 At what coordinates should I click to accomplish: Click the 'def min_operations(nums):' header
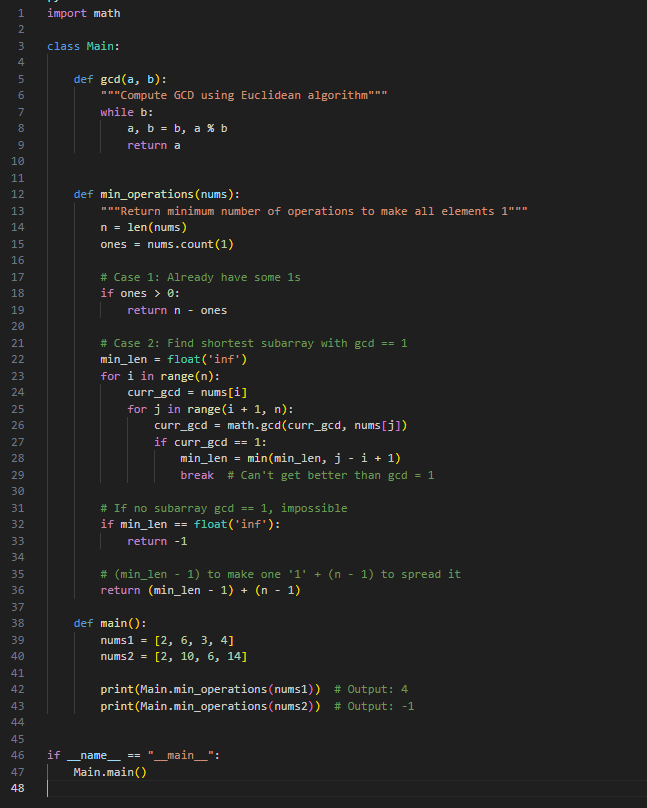pyautogui.click(x=157, y=194)
